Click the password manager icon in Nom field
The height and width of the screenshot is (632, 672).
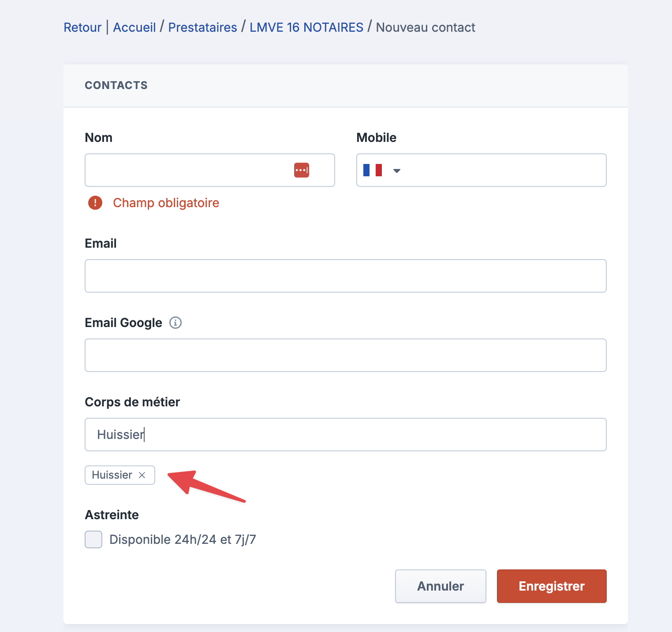pos(302,170)
